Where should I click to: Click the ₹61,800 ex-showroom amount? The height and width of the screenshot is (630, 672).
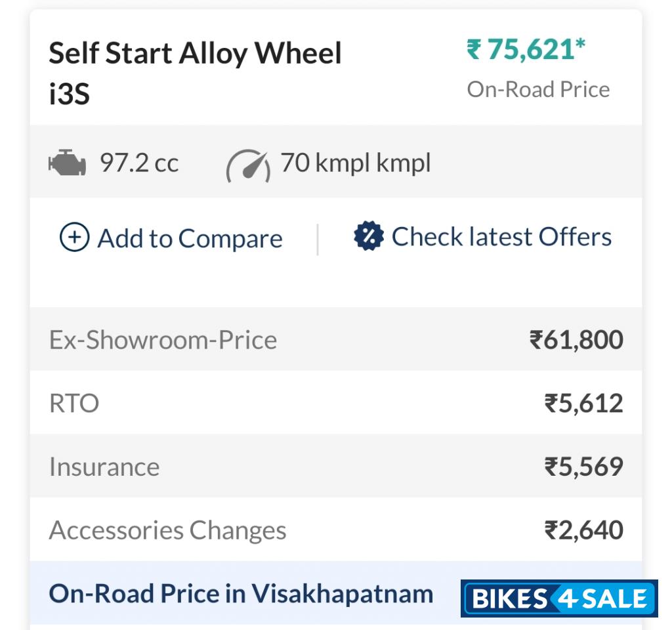[x=576, y=340]
